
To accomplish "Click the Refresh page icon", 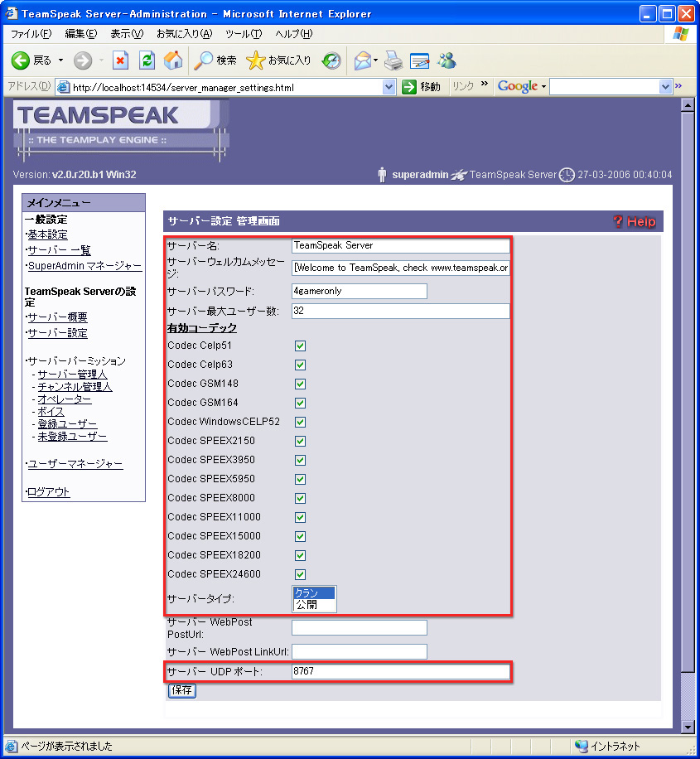I will click(x=147, y=60).
